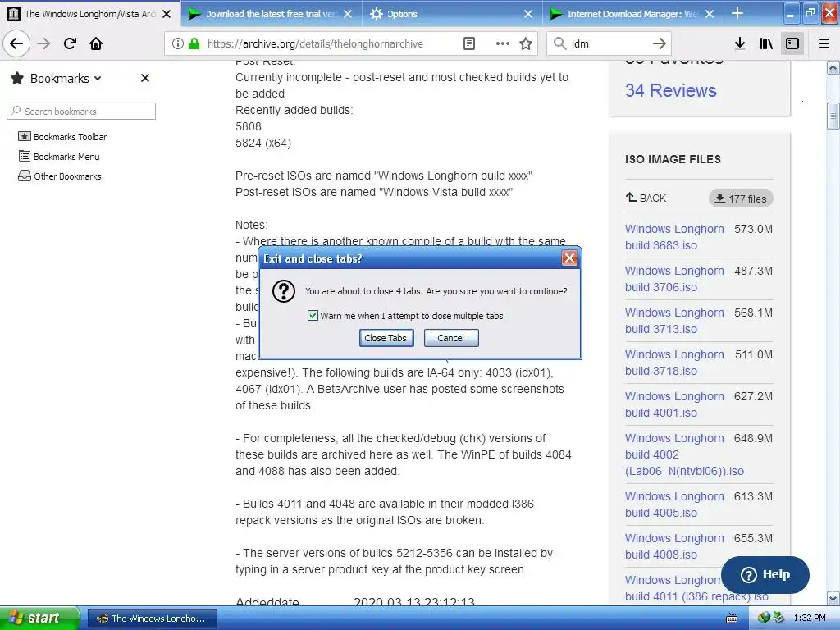Toggle Reader View icon in address bar
This screenshot has width=840, height=630.
coord(468,43)
